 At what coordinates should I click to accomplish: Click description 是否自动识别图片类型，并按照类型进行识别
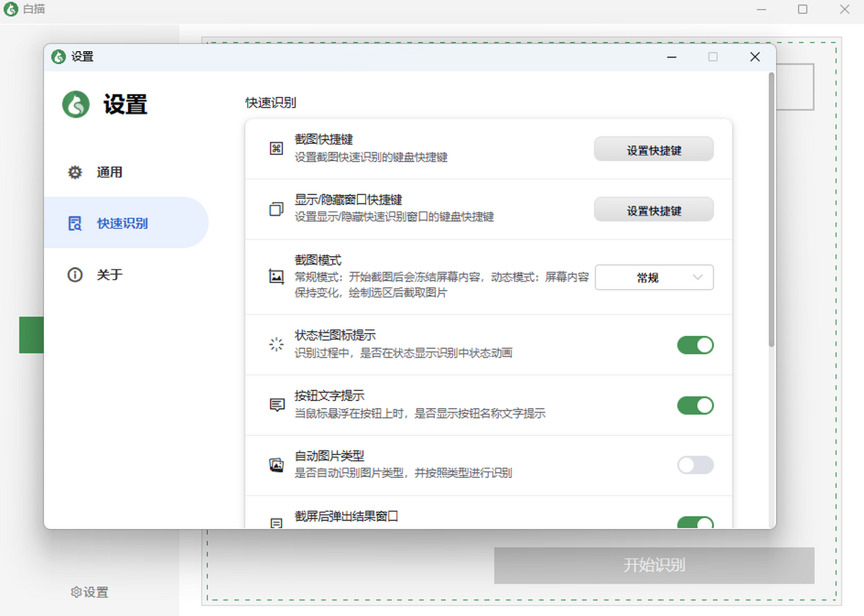click(404, 473)
